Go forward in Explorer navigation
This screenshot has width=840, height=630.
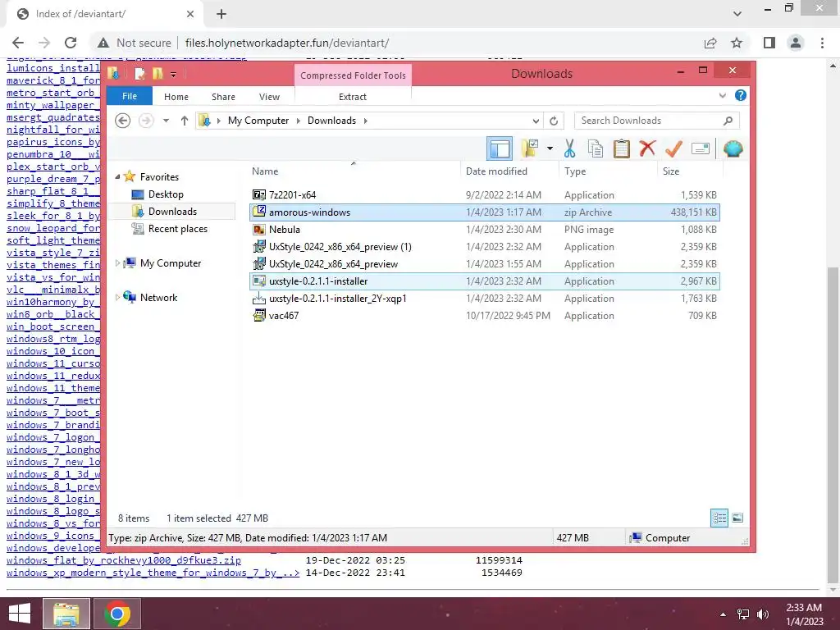[146, 121]
